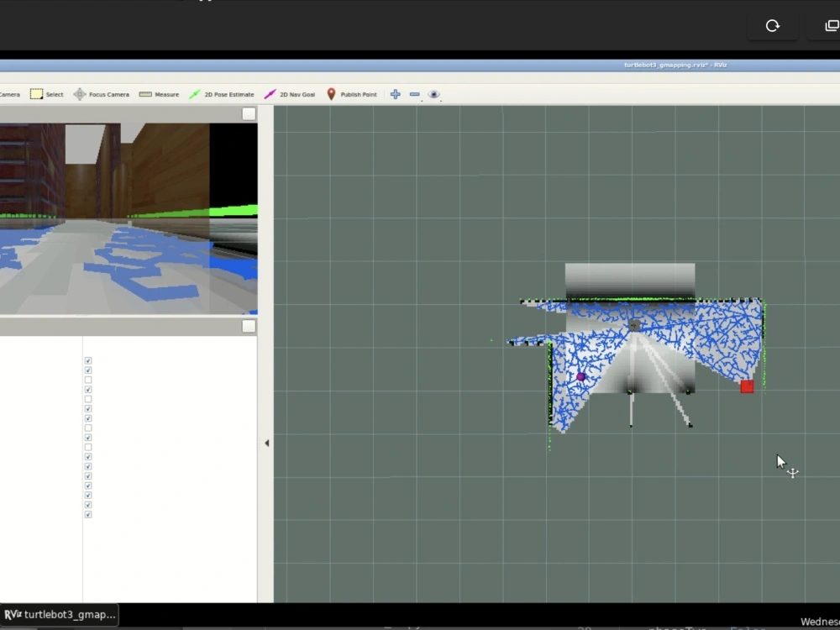Click the blue plus add-tool icon
The image size is (840, 630).
point(395,94)
